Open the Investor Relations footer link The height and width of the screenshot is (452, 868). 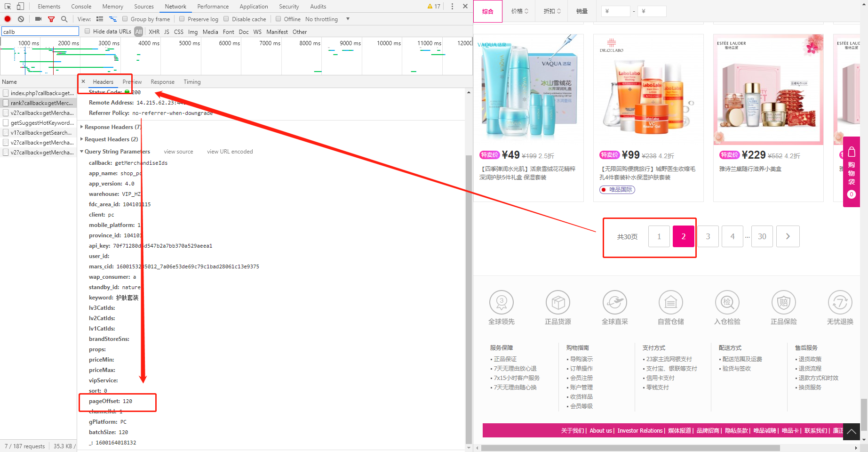pos(640,430)
